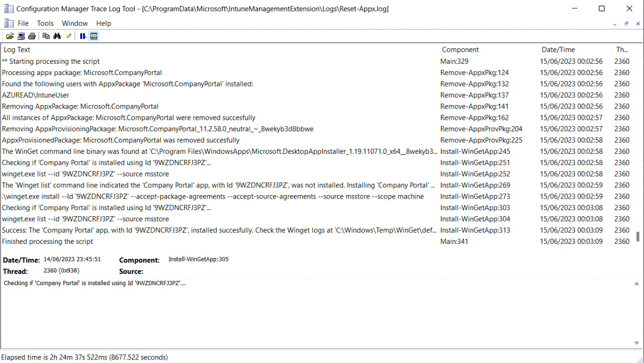Select row 'All instances of AppxPackage... removed succesfully'
The image size is (644, 363).
pos(317,118)
